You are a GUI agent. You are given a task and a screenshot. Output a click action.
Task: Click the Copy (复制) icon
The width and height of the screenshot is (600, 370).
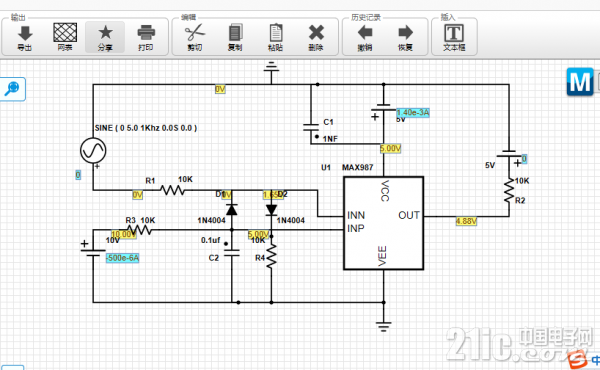tap(235, 33)
